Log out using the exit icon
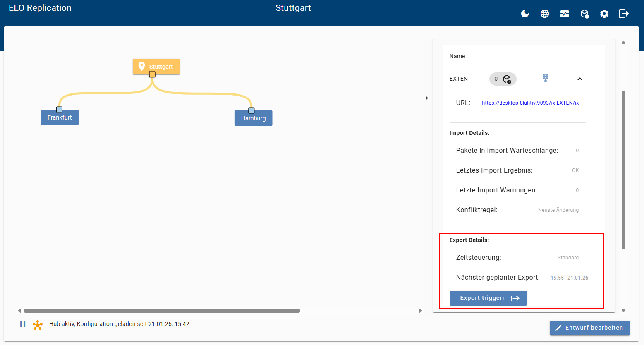This screenshot has height=345, width=644. pos(624,14)
